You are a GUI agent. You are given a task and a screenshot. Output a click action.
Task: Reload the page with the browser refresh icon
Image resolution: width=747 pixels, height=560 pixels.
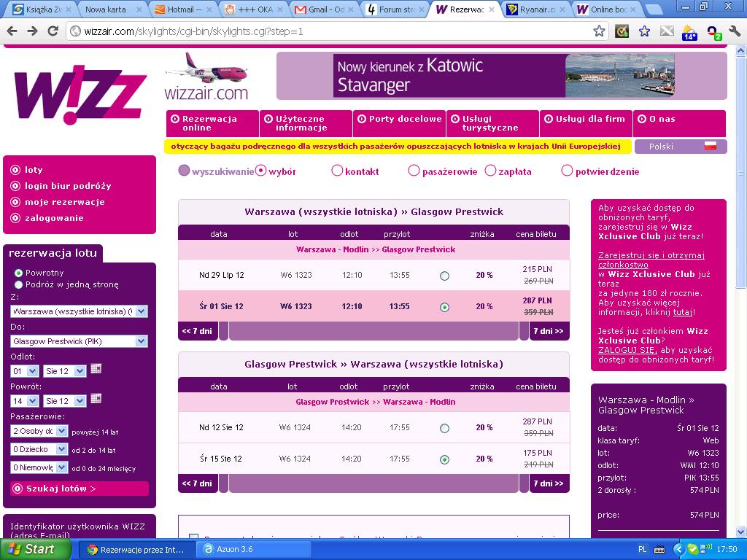[53, 31]
